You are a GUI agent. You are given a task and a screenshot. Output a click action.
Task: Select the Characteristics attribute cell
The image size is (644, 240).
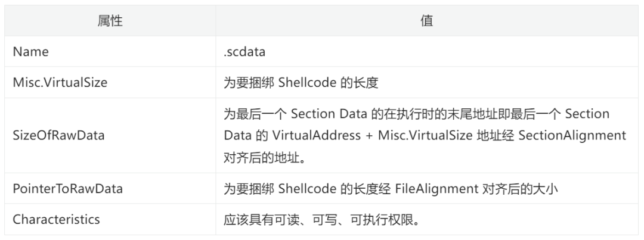click(110, 220)
